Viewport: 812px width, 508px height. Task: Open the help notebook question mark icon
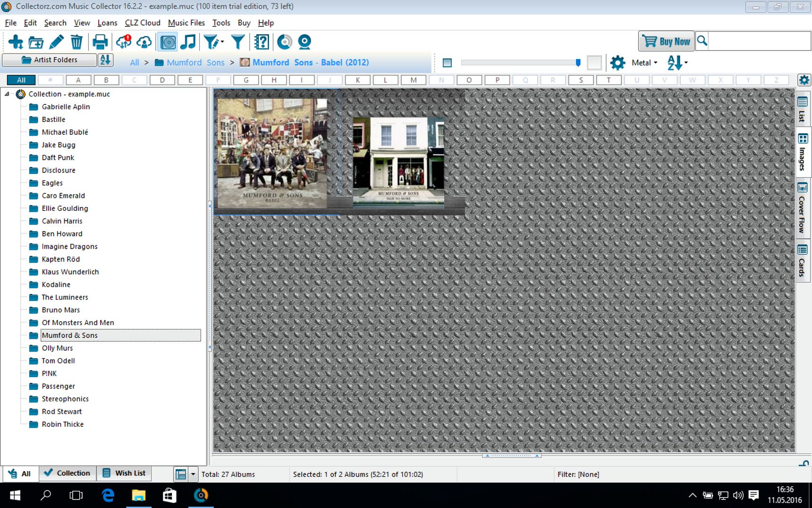pyautogui.click(x=262, y=42)
